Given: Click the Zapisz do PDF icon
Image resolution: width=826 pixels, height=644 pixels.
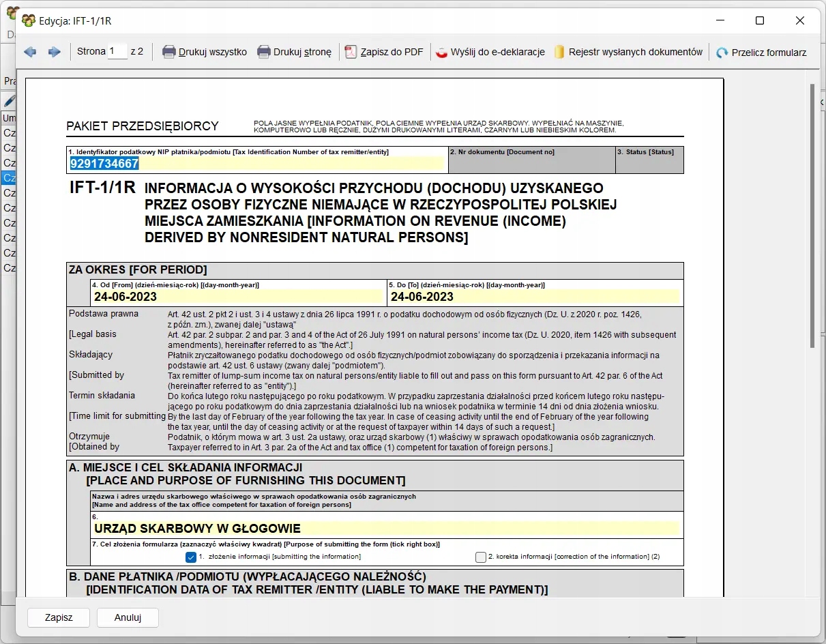Looking at the screenshot, I should point(351,52).
